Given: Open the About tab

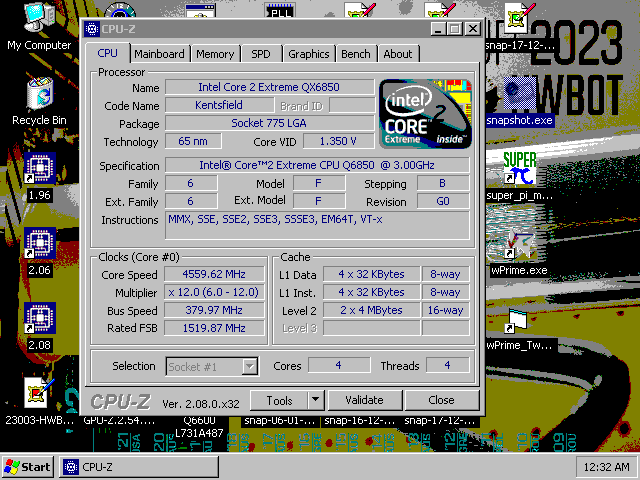Looking at the screenshot, I should point(398,54).
